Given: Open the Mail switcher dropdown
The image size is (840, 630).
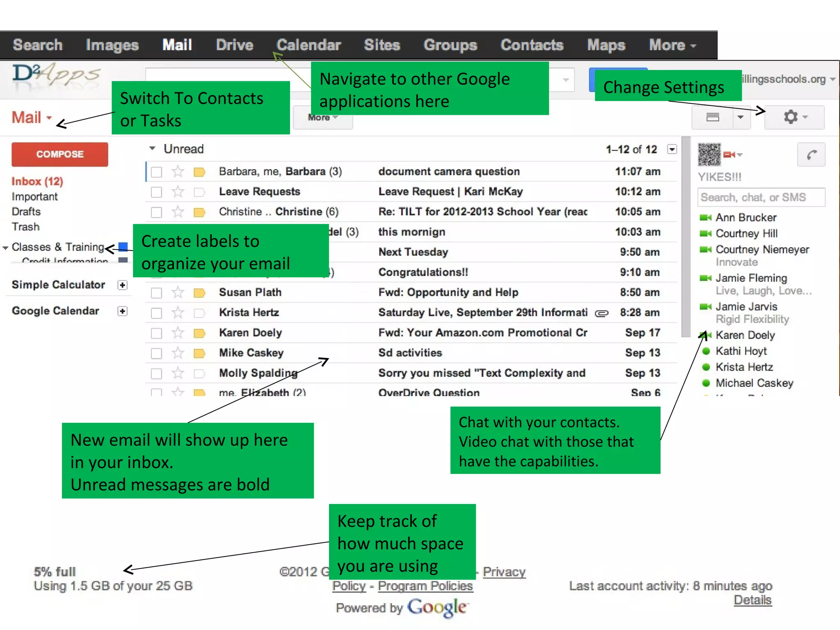Looking at the screenshot, I should tap(32, 118).
